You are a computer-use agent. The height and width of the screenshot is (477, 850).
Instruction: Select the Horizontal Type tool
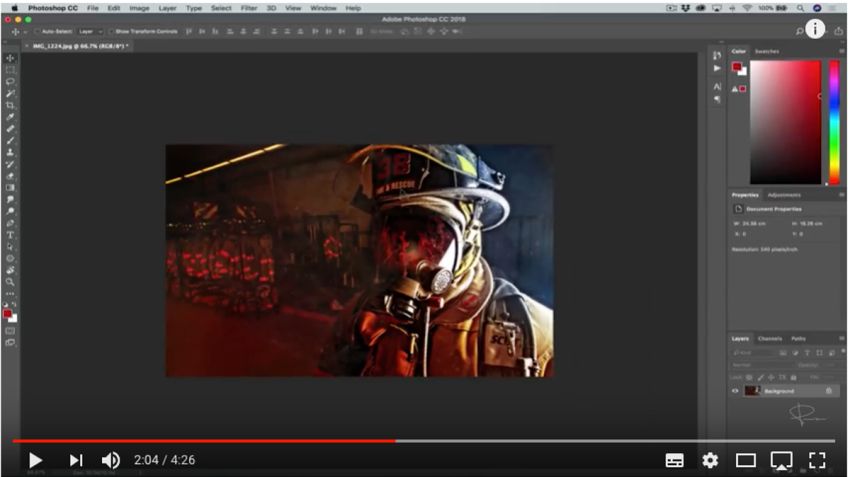(10, 235)
